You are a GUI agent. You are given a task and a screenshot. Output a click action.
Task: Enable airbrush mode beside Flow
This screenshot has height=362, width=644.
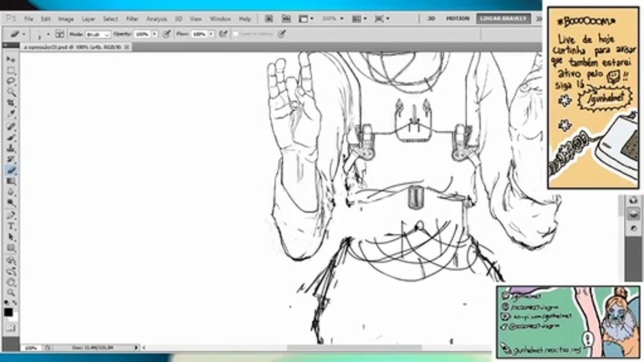pos(223,34)
